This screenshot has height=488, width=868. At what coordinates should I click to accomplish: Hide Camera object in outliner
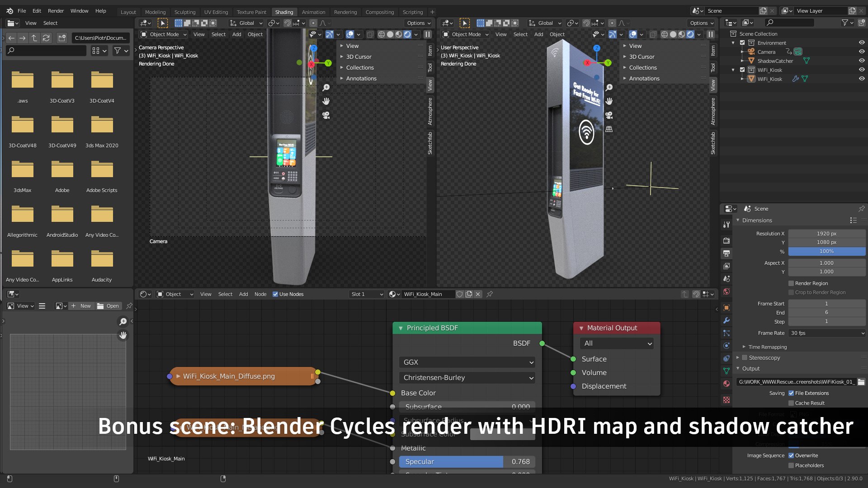click(x=862, y=52)
